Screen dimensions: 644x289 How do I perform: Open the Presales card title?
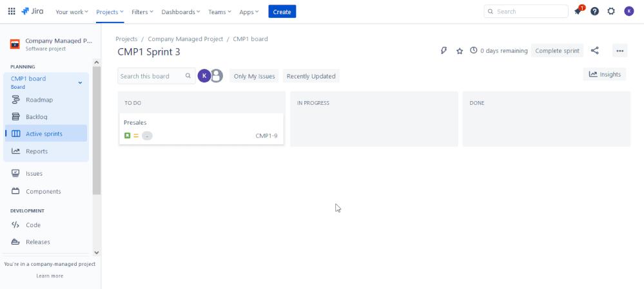(x=135, y=122)
